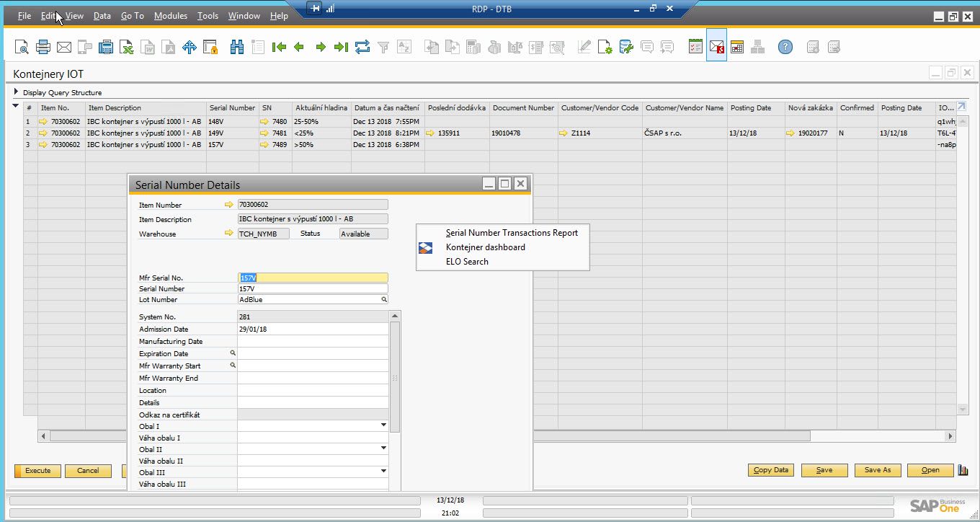Export to Excel via toolbar icon

click(x=127, y=48)
